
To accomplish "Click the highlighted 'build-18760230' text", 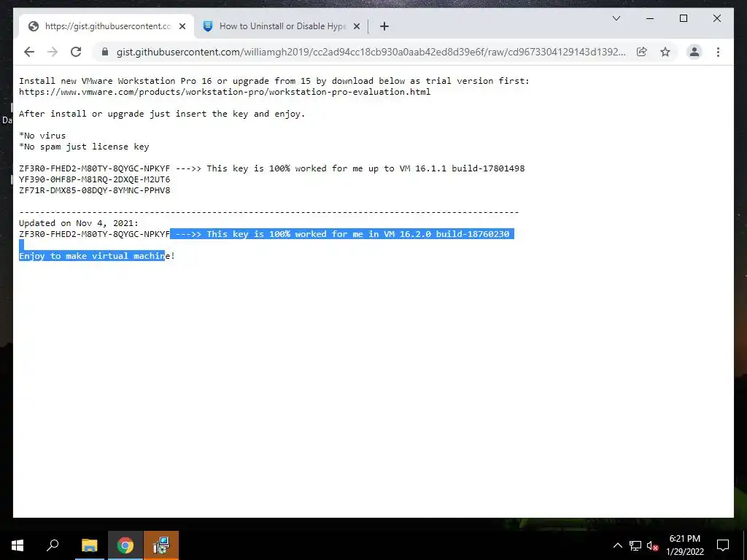I will pos(473,234).
